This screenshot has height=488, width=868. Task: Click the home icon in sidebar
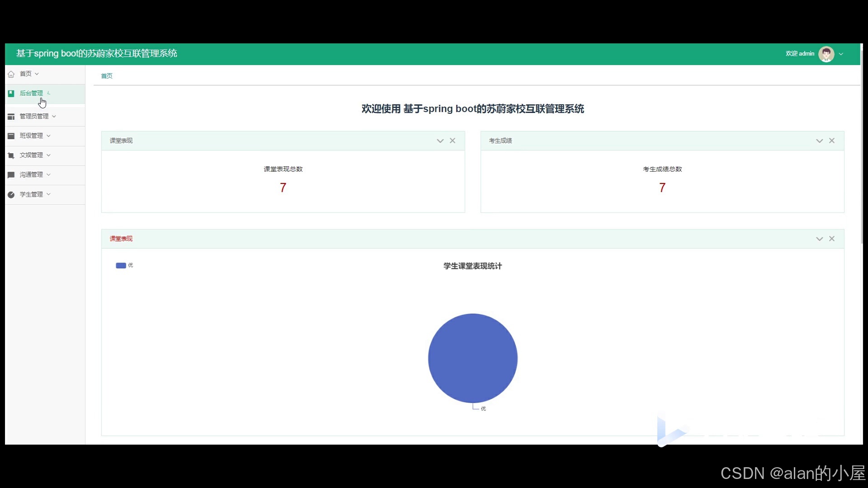click(11, 74)
